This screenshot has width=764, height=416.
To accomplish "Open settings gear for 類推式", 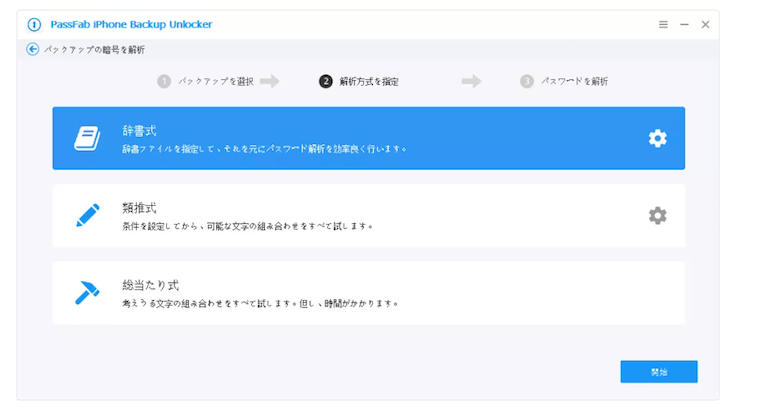I will [658, 216].
